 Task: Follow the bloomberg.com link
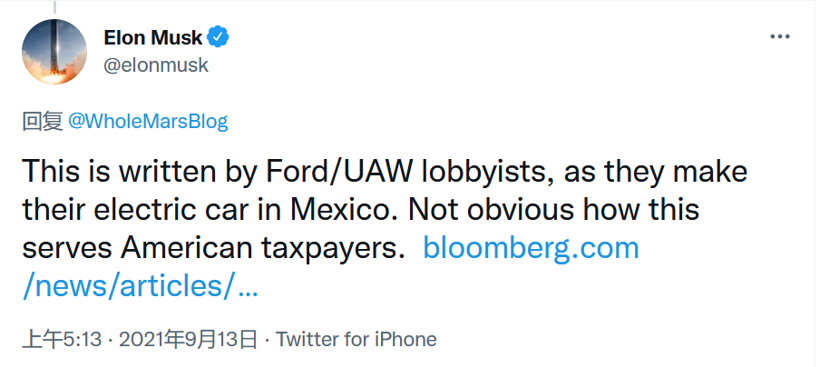[531, 248]
